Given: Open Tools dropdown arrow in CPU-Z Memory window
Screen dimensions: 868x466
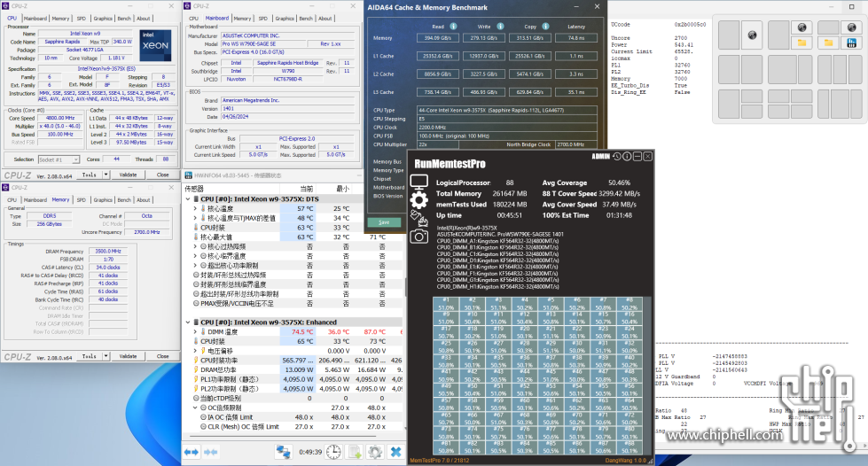Looking at the screenshot, I should 106,356.
